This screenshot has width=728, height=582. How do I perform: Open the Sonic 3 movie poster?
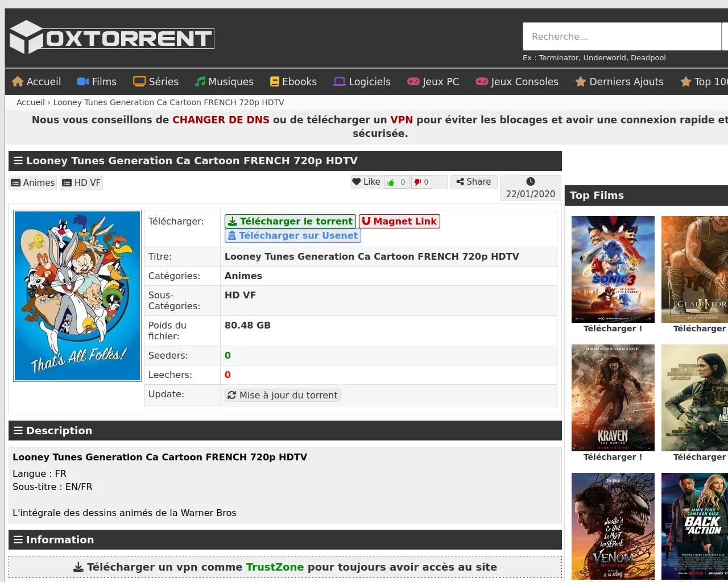pyautogui.click(x=613, y=269)
